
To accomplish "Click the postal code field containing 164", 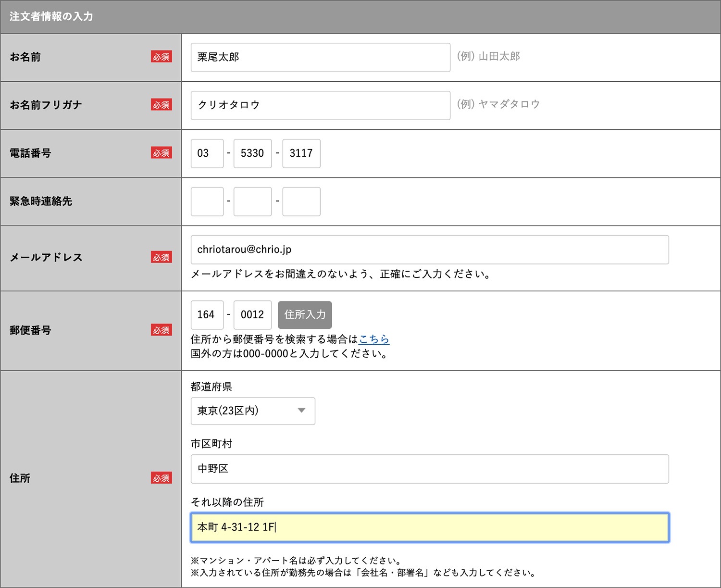I will tap(207, 315).
